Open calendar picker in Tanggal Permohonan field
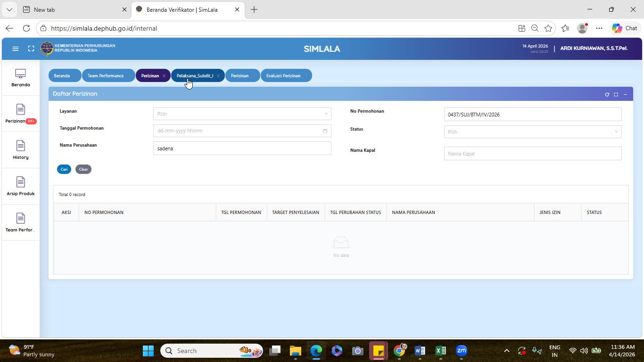The image size is (644, 362). pos(325,131)
